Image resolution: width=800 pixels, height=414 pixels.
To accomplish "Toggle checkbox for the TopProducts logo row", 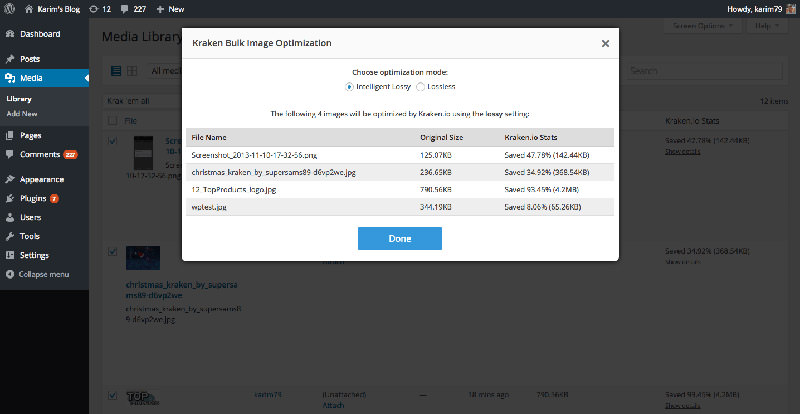I will [x=112, y=395].
